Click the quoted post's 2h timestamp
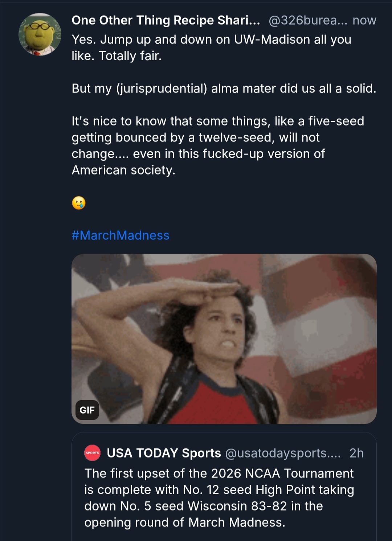The width and height of the screenshot is (392, 541). (x=356, y=453)
